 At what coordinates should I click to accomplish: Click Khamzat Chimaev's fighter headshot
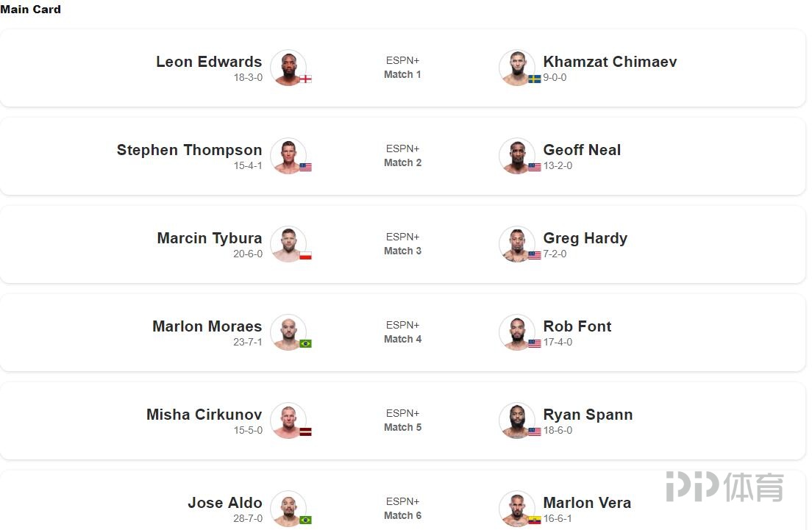(517, 68)
